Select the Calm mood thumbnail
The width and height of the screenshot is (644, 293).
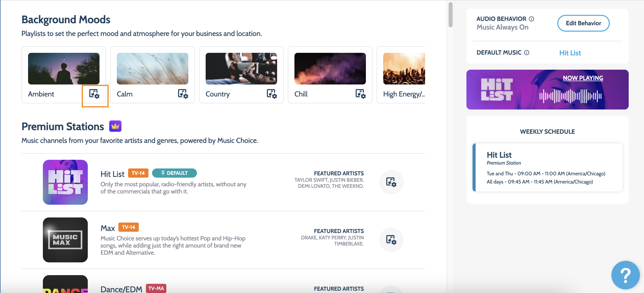[x=153, y=69]
